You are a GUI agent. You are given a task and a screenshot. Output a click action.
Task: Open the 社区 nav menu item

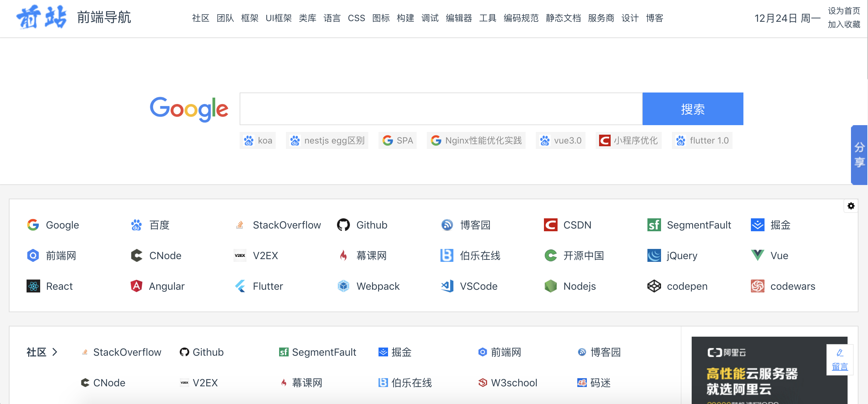(x=200, y=18)
